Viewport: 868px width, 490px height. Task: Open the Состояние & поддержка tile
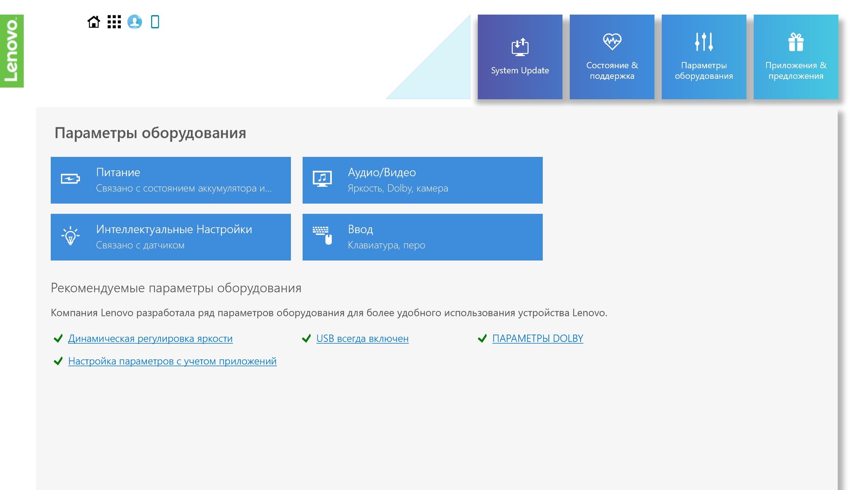click(x=612, y=57)
